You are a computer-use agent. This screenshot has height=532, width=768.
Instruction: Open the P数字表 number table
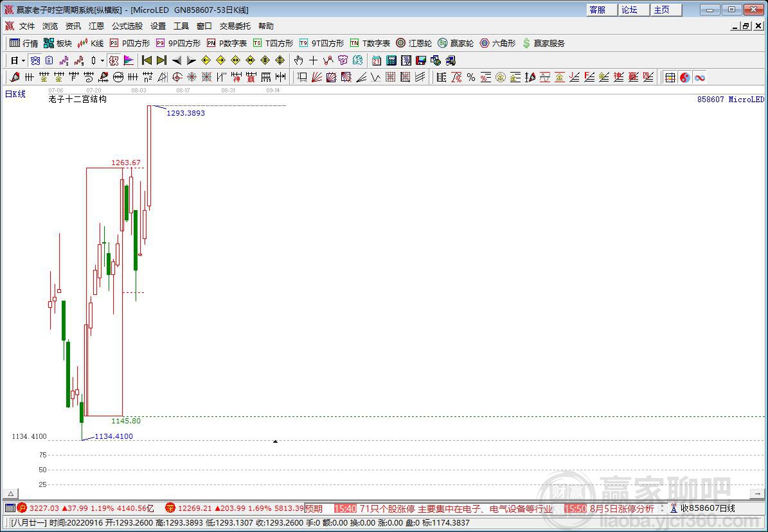coord(227,43)
